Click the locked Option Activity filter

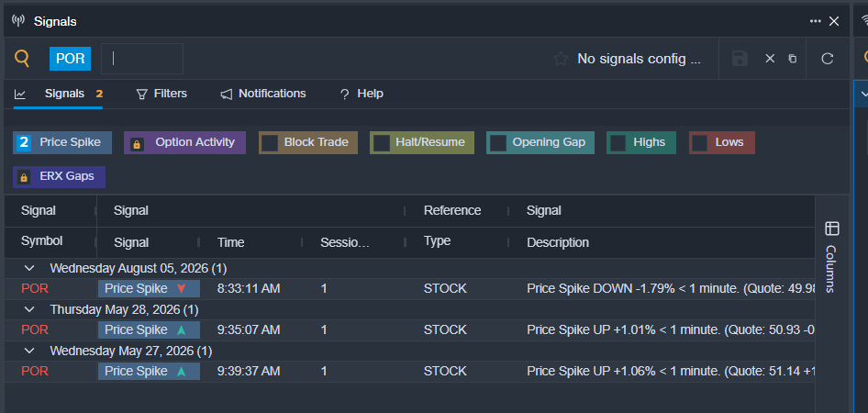(185, 142)
